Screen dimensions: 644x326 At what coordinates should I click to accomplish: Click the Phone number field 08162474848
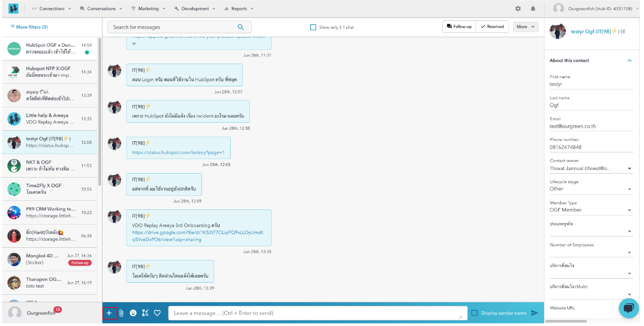[x=591, y=147]
